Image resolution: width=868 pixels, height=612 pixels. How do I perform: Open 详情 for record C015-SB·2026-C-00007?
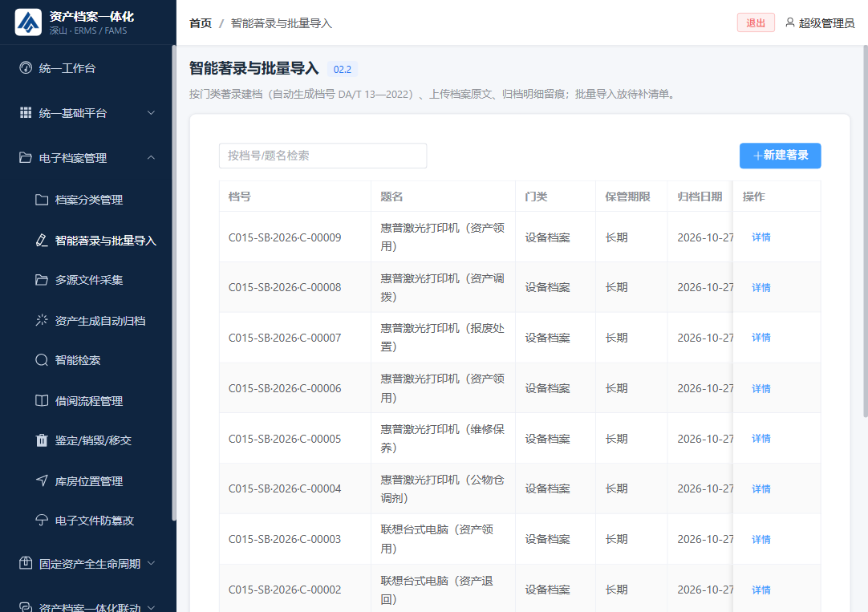coord(761,338)
